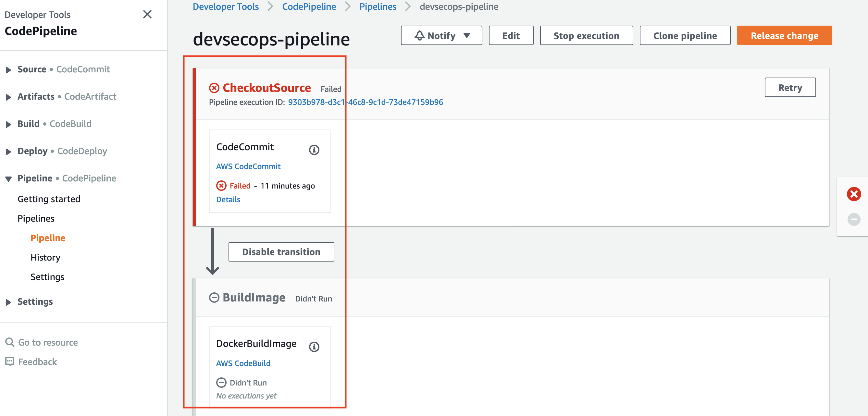This screenshot has height=416, width=868.
Task: Retry the failed CheckoutSource stage
Action: point(790,87)
